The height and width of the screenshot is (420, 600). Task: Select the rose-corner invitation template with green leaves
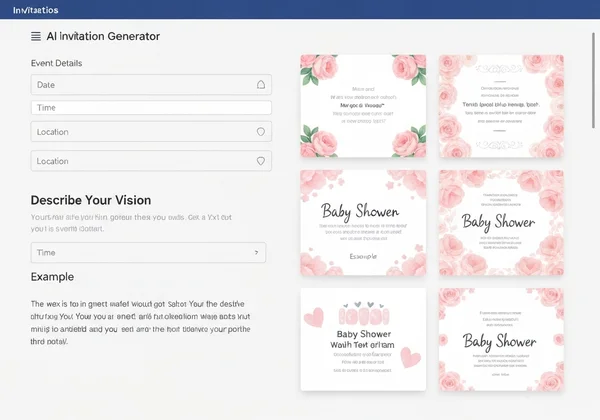363,106
